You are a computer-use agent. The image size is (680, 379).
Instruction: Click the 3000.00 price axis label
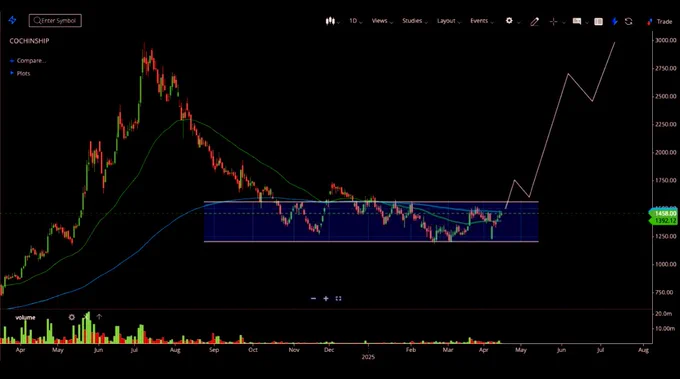[666, 40]
